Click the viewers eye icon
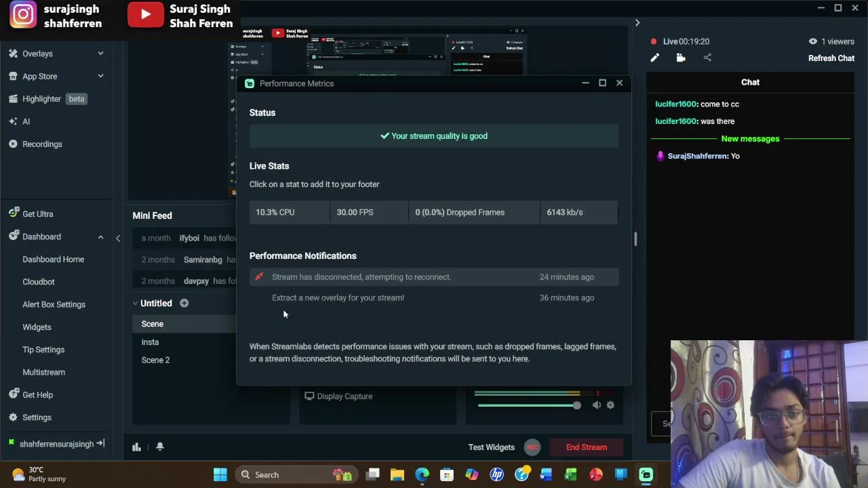Screen dimensions: 868x488 812,41
